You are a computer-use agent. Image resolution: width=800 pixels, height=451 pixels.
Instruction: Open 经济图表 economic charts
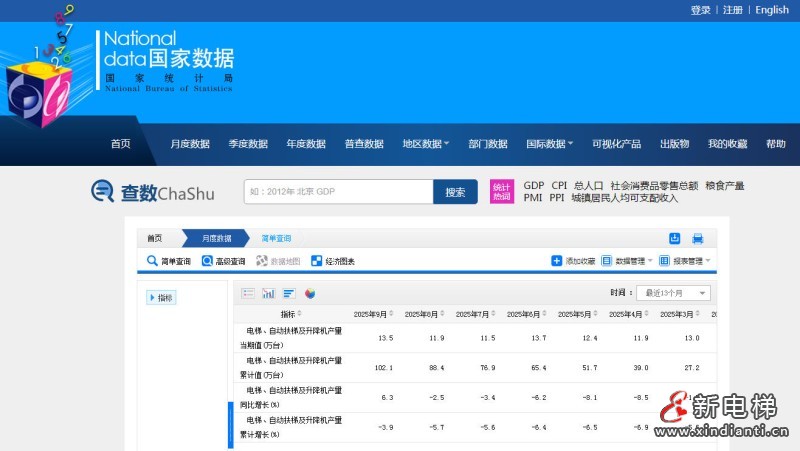pyautogui.click(x=332, y=261)
